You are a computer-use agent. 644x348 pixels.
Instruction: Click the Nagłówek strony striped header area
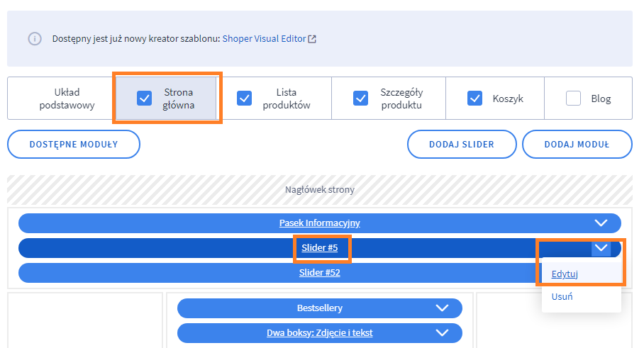(319, 189)
